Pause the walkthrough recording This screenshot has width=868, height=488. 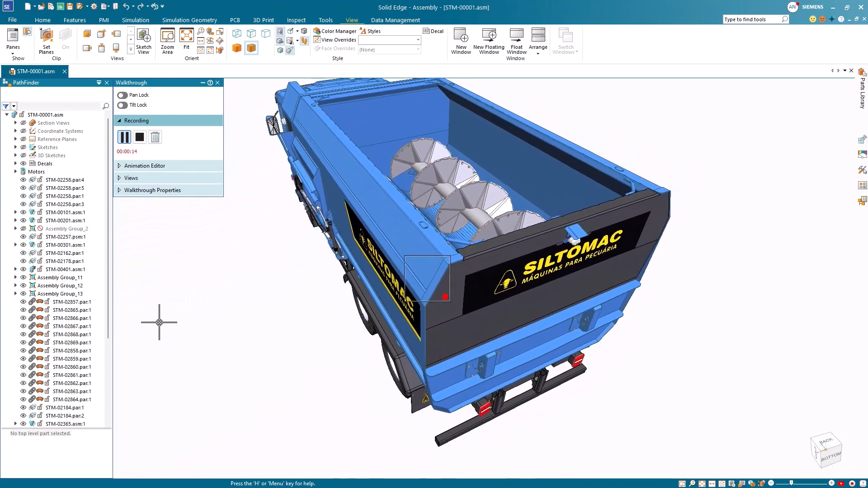coord(124,137)
